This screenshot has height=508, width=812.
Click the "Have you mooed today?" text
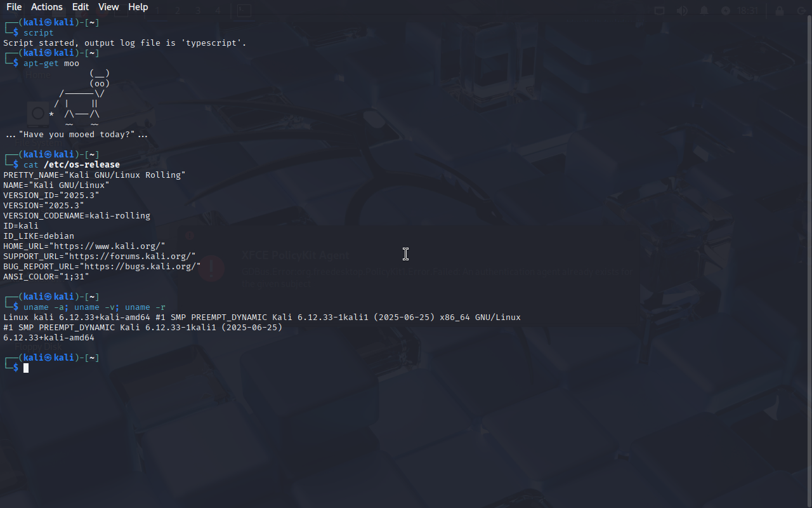point(77,134)
